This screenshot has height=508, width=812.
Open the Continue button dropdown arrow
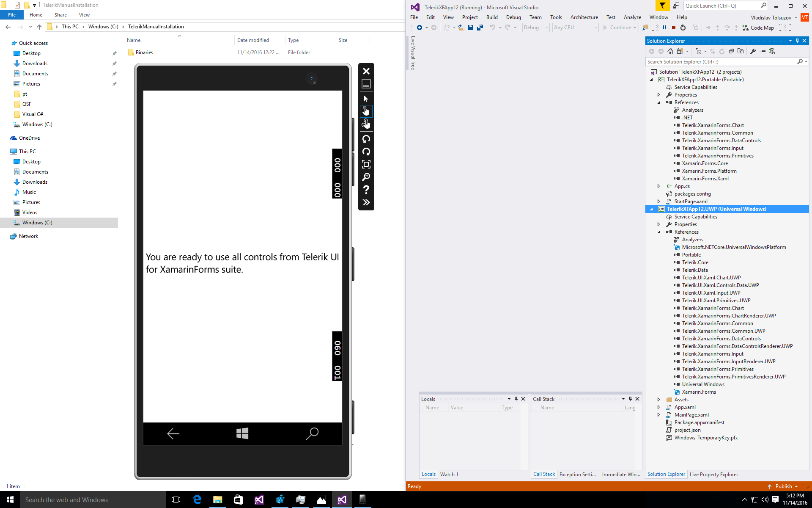[635, 28]
